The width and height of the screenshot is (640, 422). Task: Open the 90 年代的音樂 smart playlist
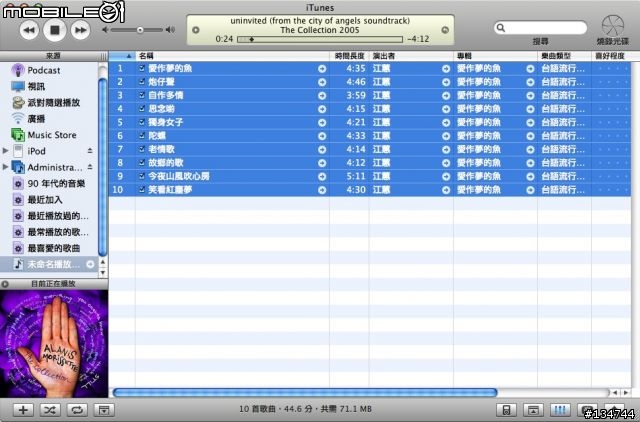pyautogui.click(x=56, y=184)
